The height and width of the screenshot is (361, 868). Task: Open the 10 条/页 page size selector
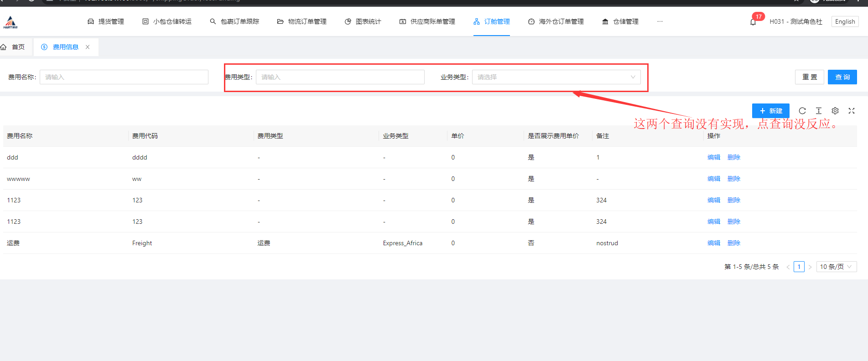click(836, 267)
